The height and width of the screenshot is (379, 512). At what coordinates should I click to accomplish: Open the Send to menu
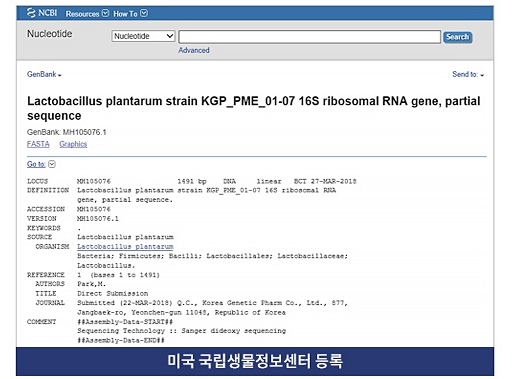pyautogui.click(x=468, y=74)
